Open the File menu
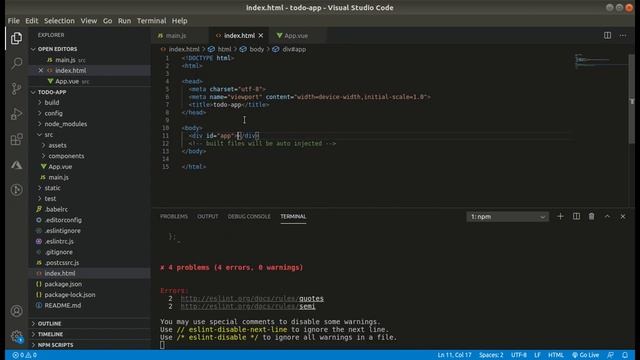Screen dimensions: 640x360 (13, 21)
